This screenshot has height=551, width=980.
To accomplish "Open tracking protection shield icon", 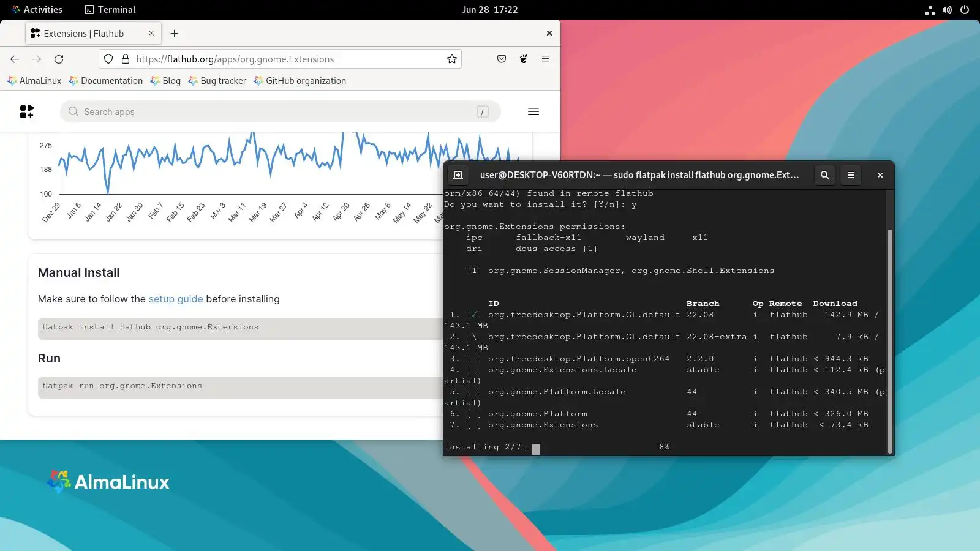I will point(108,59).
